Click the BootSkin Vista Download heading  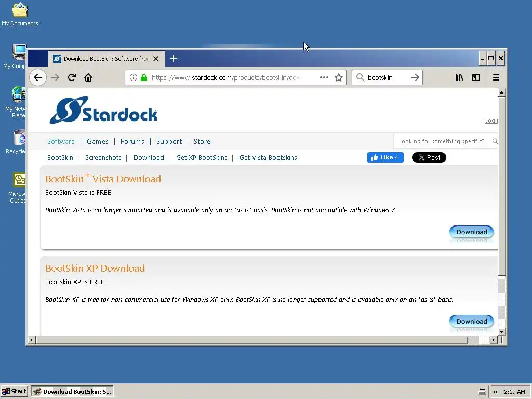(x=103, y=179)
